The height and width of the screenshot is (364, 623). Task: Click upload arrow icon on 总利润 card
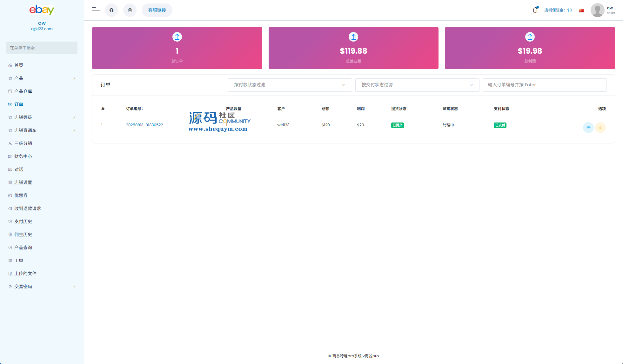point(530,37)
